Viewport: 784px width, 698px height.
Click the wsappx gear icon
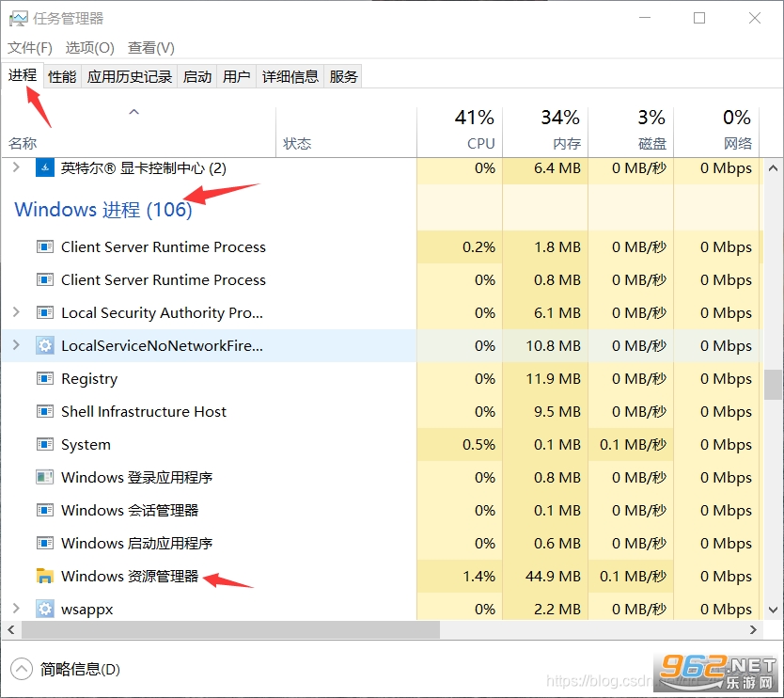pos(45,609)
